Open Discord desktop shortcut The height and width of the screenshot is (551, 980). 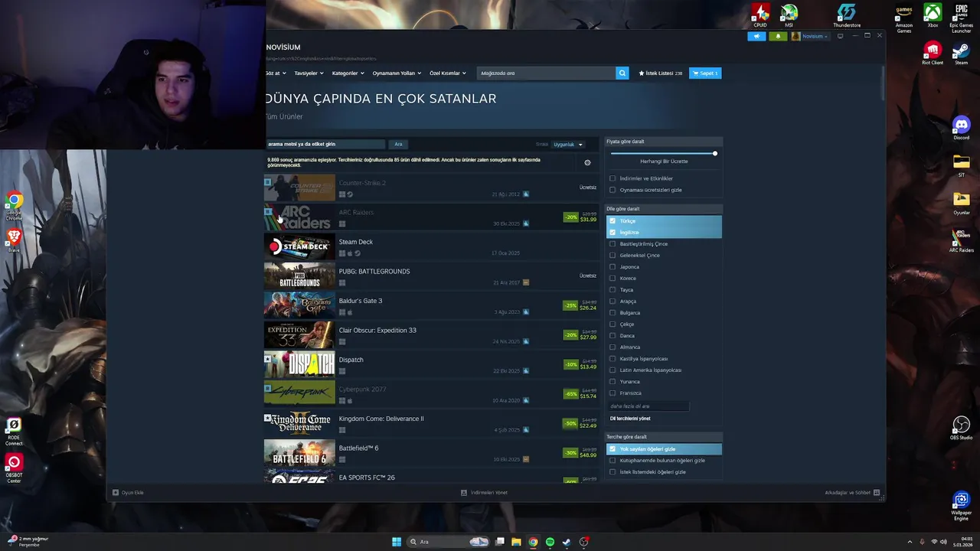(962, 128)
